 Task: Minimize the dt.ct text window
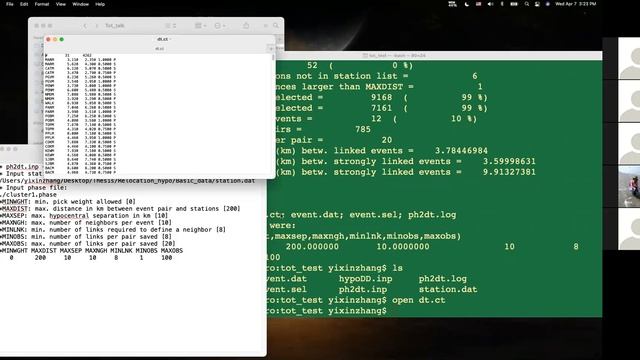click(x=55, y=39)
